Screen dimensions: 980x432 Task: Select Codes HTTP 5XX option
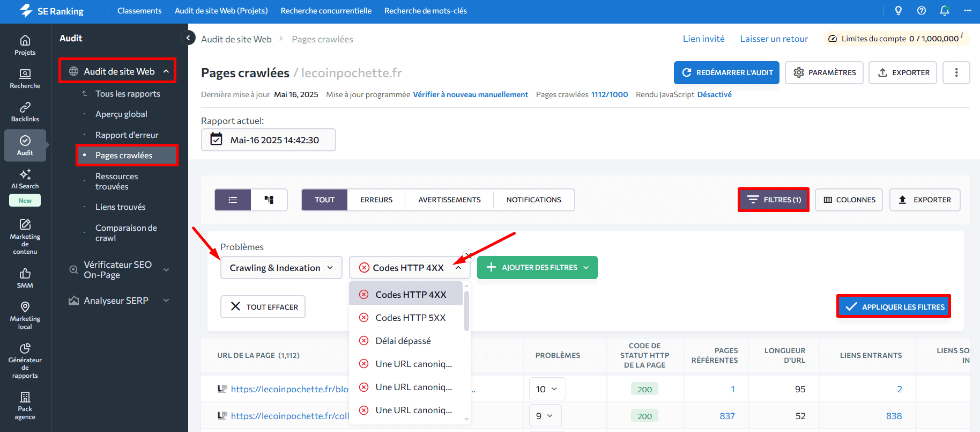406,318
